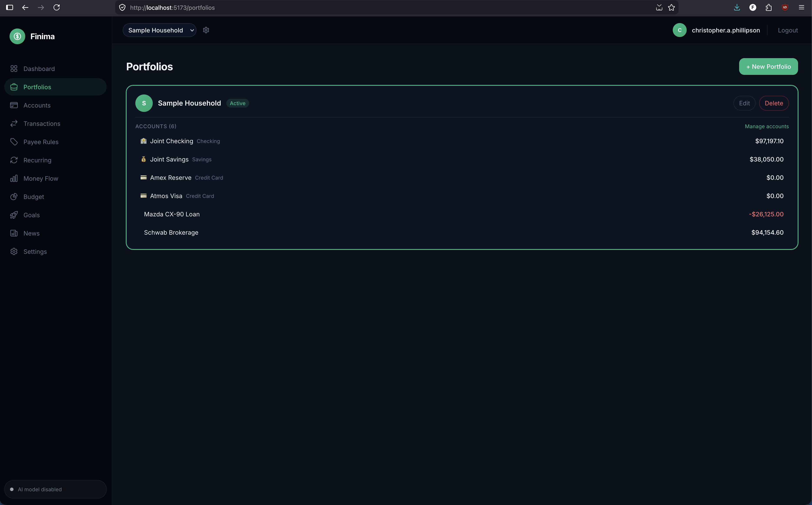Image resolution: width=812 pixels, height=505 pixels.
Task: Click the AI model disabled status pill
Action: click(55, 489)
